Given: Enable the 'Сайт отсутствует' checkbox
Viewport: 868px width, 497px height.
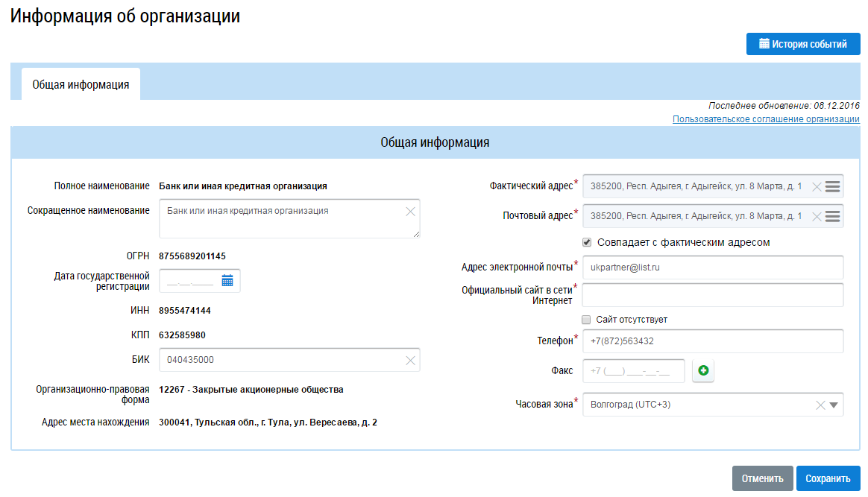Looking at the screenshot, I should point(587,320).
